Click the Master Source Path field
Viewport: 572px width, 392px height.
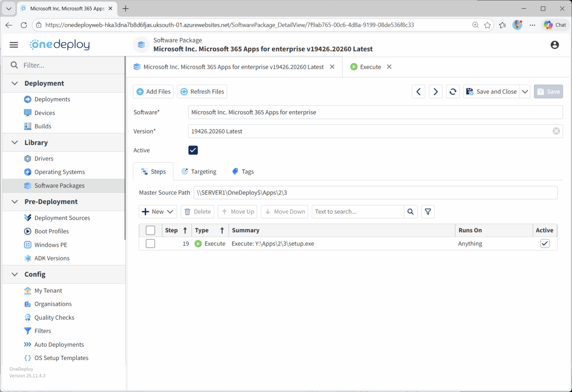coord(375,193)
